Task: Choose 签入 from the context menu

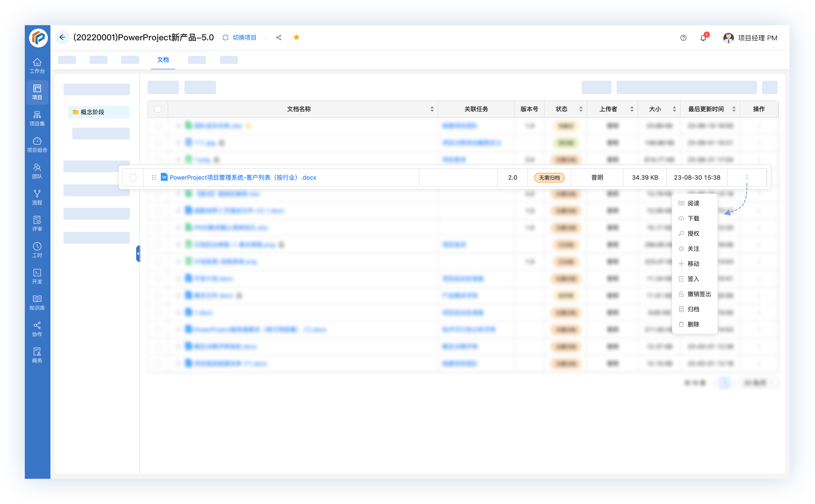Action: pos(695,279)
